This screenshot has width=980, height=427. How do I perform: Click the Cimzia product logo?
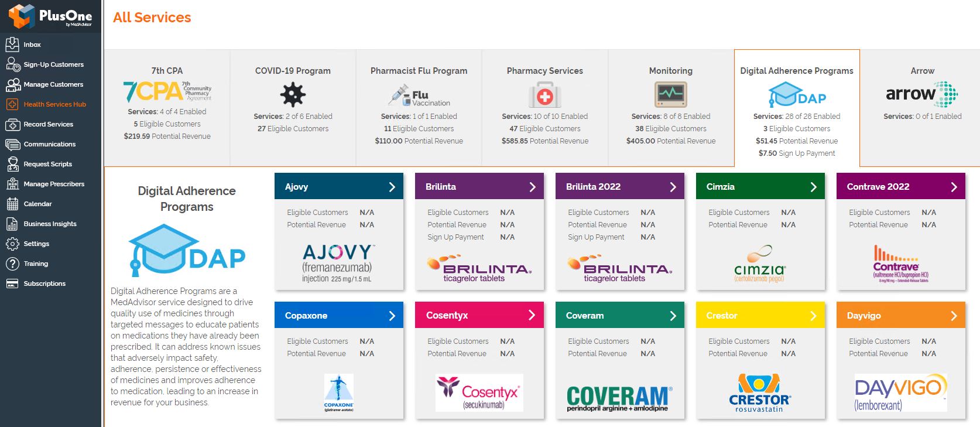pos(760,264)
